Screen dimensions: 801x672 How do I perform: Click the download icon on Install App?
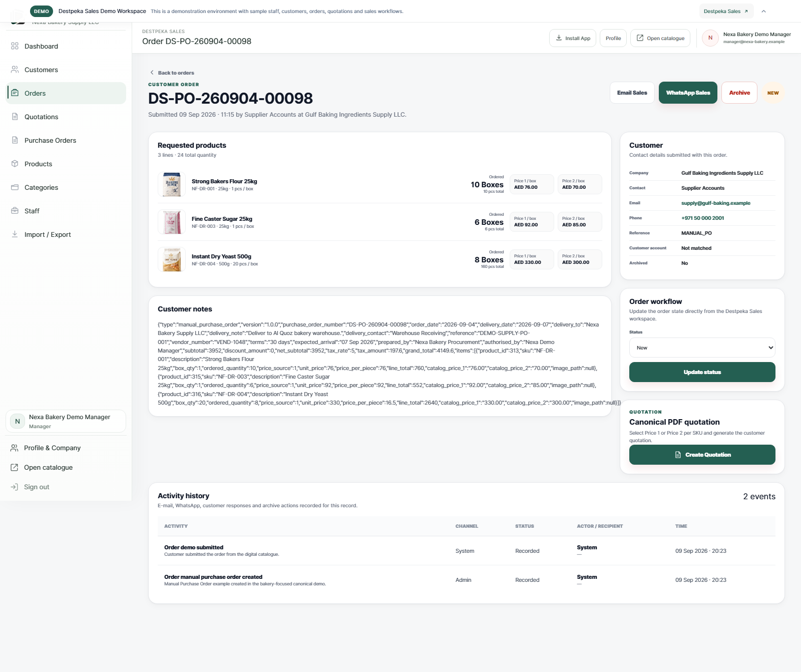[559, 38]
